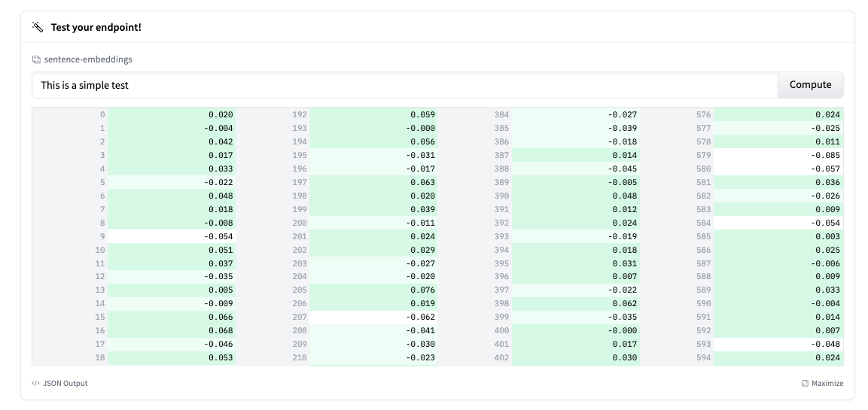Select the 0.020 value at index 0
Screen dimensions: 868x410
pos(221,115)
